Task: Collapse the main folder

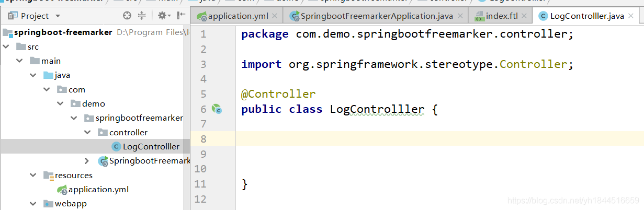Action: tap(20, 61)
